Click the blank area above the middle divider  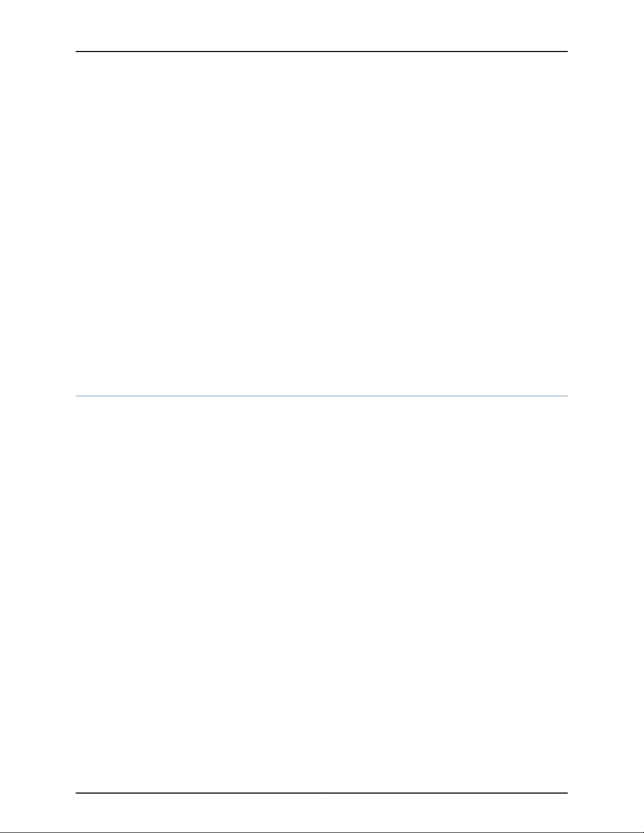(x=322, y=223)
